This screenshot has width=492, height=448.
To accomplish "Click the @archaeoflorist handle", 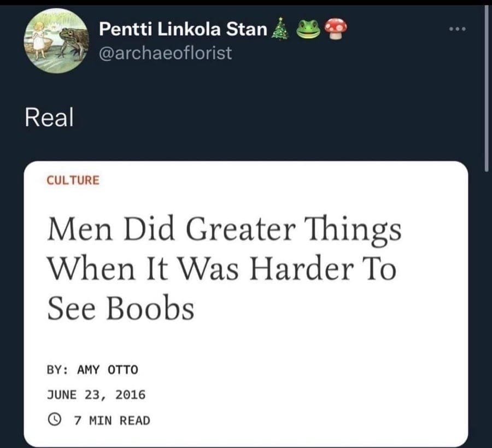I will (x=165, y=53).
